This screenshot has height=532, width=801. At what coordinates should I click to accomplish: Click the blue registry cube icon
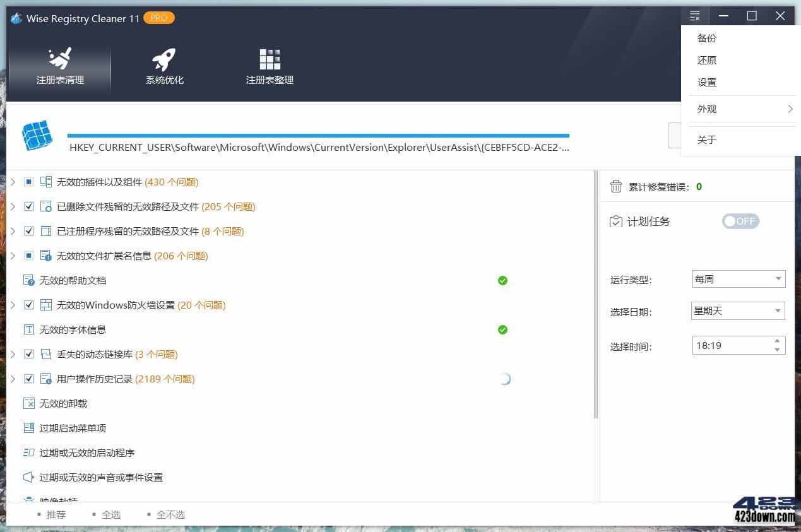click(x=37, y=135)
